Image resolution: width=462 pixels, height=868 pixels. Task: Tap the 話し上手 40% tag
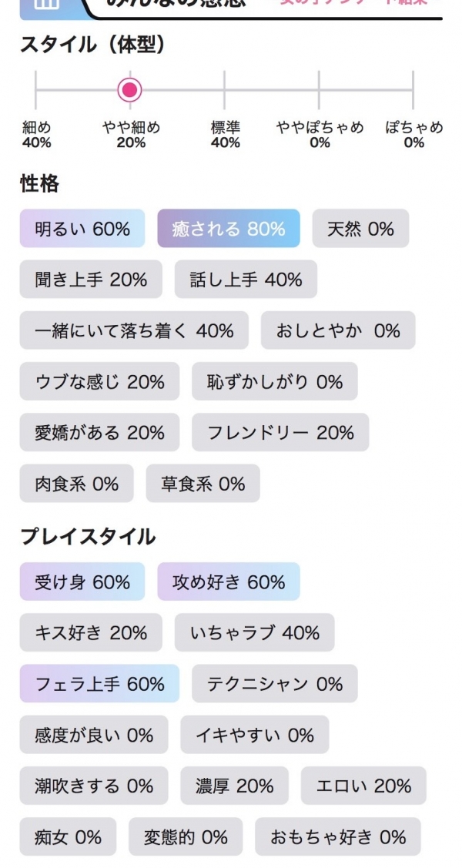pyautogui.click(x=246, y=280)
